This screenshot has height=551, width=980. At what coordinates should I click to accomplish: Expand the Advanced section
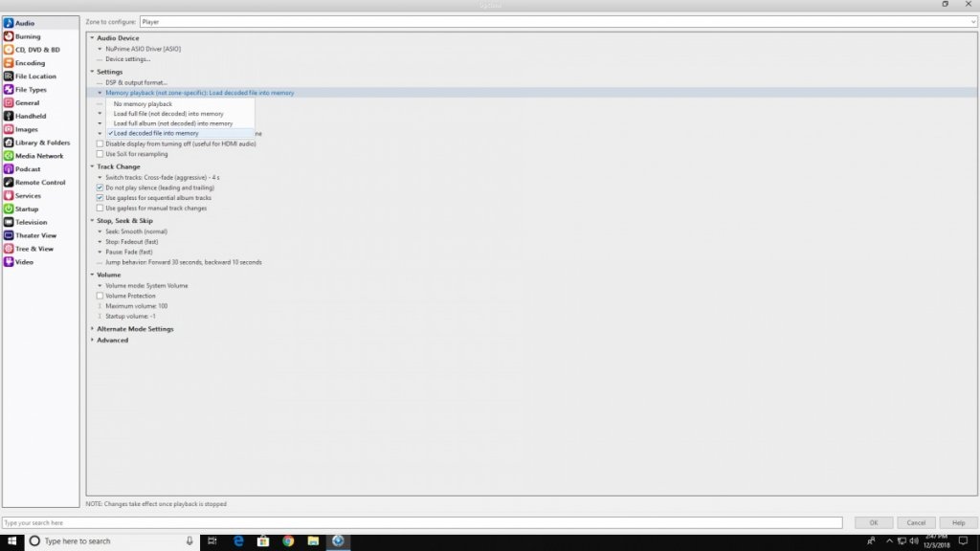[x=92, y=340]
